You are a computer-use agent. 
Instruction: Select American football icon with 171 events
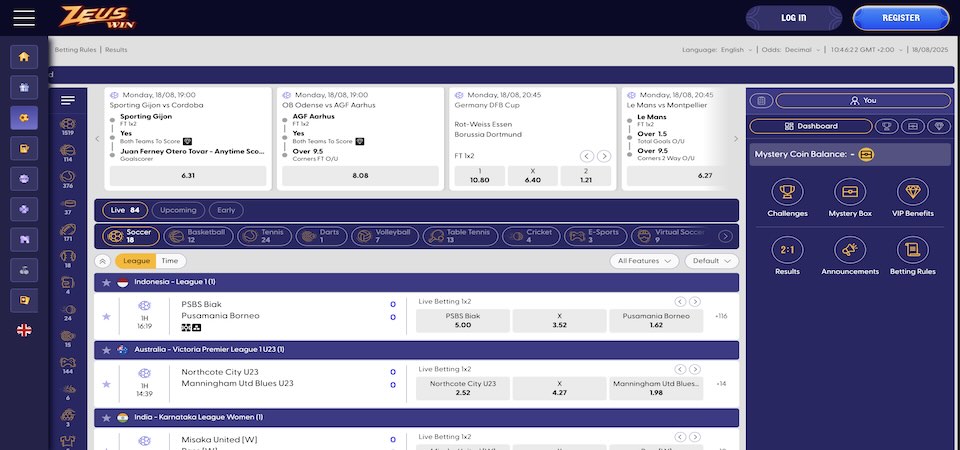tap(68, 233)
